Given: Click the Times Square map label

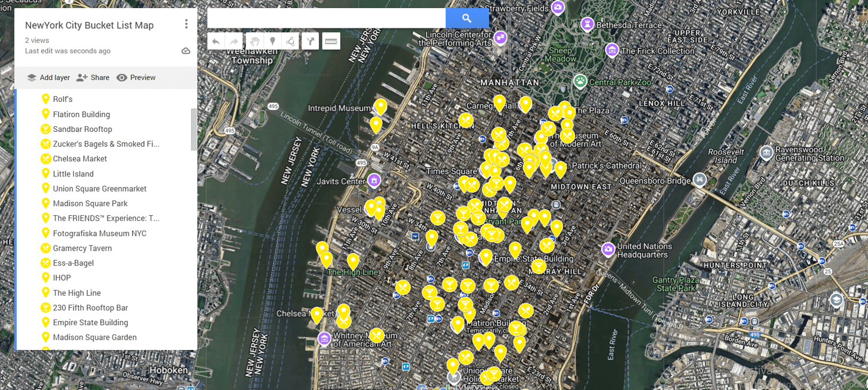Looking at the screenshot, I should (451, 171).
